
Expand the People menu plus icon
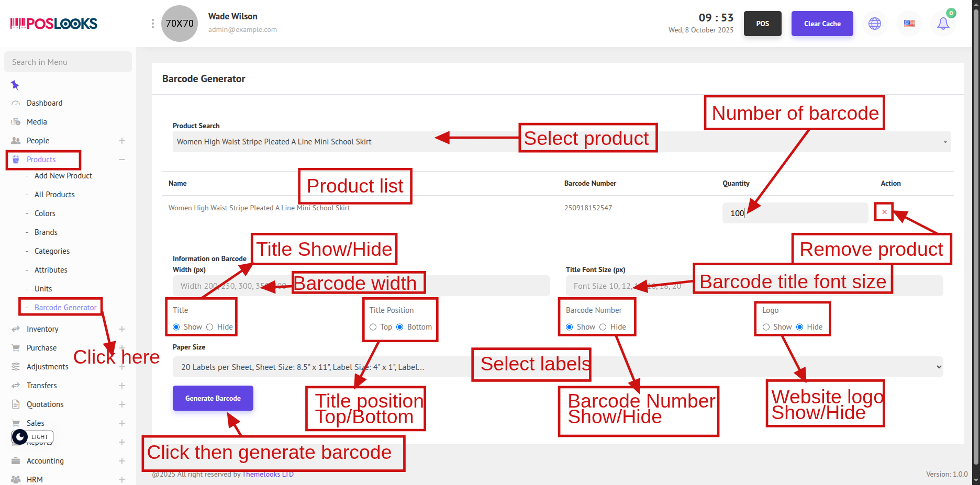tap(121, 141)
